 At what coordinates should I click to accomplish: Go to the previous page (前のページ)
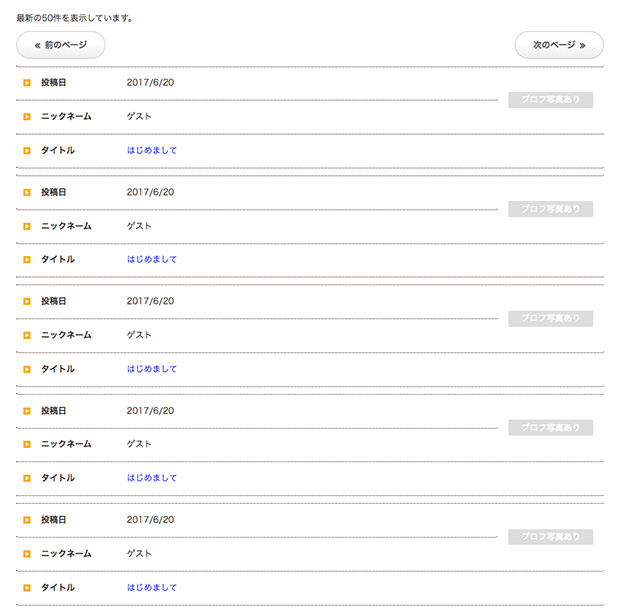[x=60, y=45]
